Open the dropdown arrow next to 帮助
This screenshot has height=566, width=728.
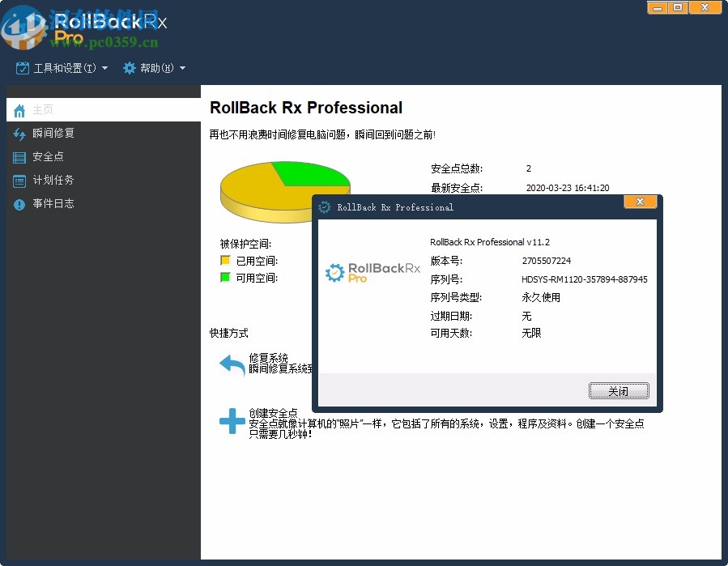click(182, 68)
